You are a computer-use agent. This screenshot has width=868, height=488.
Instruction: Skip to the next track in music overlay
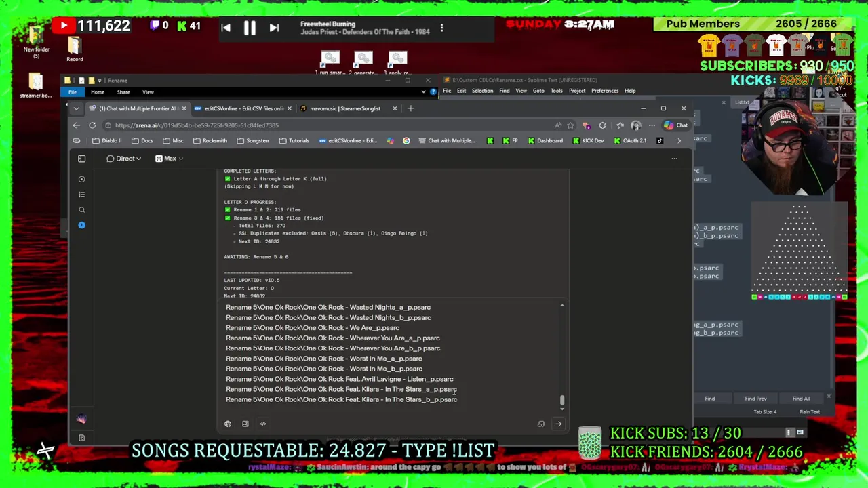click(x=274, y=28)
